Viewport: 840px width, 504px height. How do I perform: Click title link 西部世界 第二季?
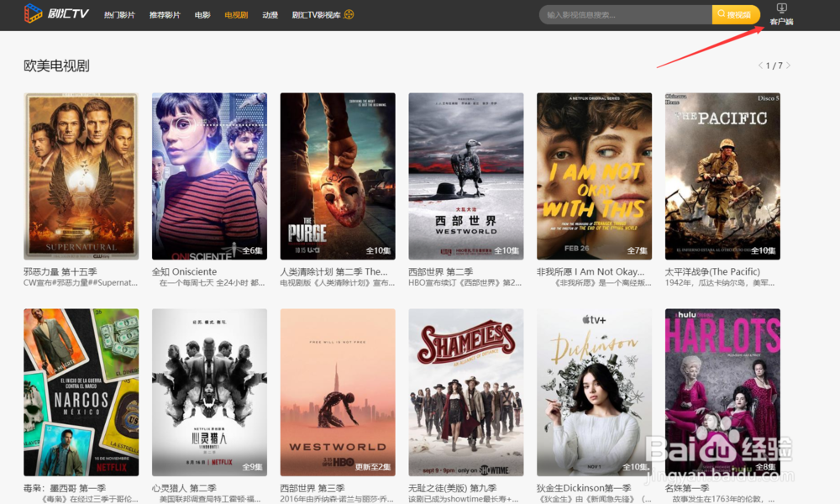(440, 271)
